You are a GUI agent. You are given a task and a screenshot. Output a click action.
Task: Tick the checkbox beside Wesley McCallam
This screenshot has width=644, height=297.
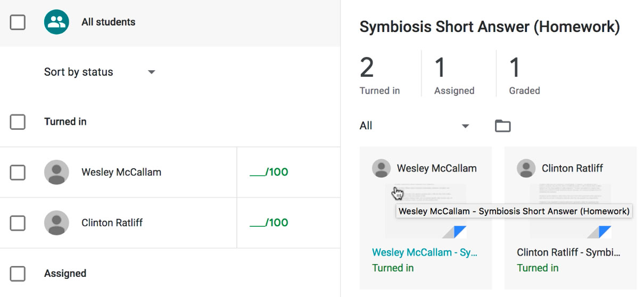[18, 172]
